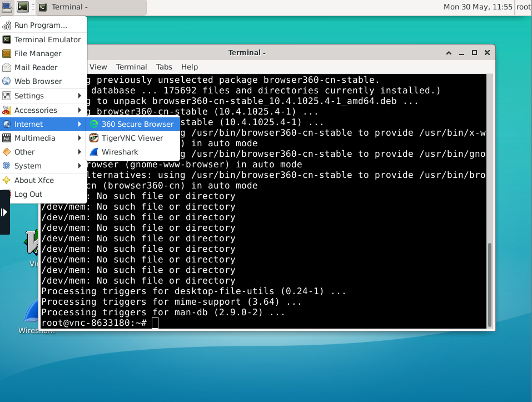Click the taskbar drag handle near launcher
Viewport: 532px width, 402px height.
point(33,7)
